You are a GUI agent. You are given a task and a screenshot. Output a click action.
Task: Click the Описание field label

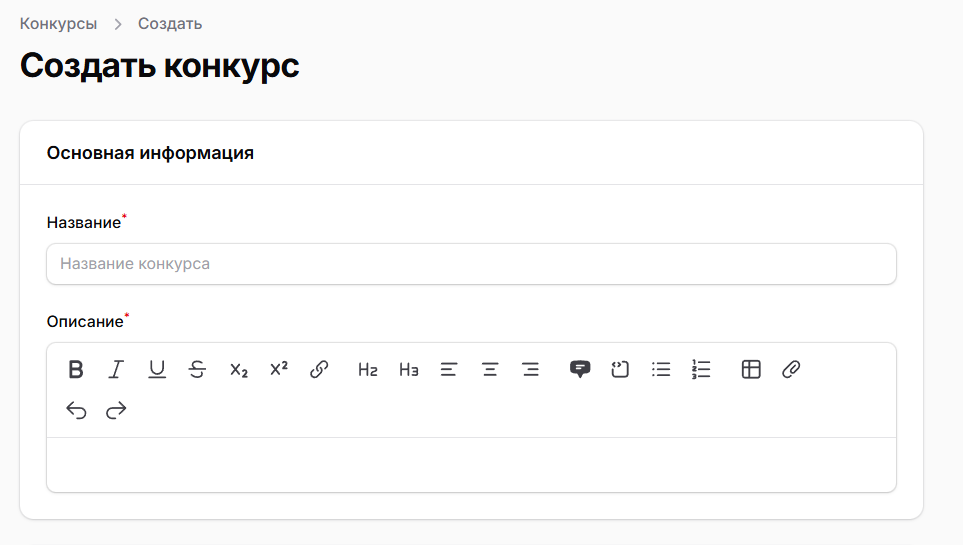(x=85, y=321)
